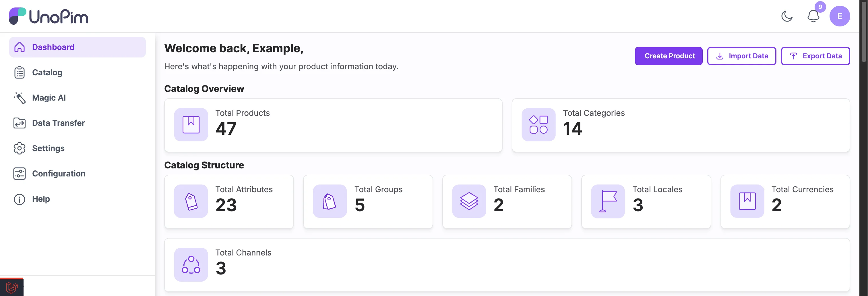Open Catalog in the sidebar

[77, 72]
